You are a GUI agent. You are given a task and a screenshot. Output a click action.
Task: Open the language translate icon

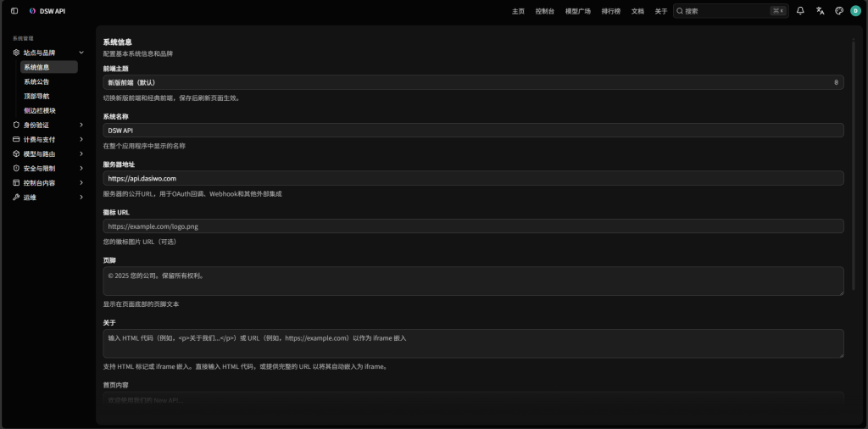pyautogui.click(x=820, y=11)
